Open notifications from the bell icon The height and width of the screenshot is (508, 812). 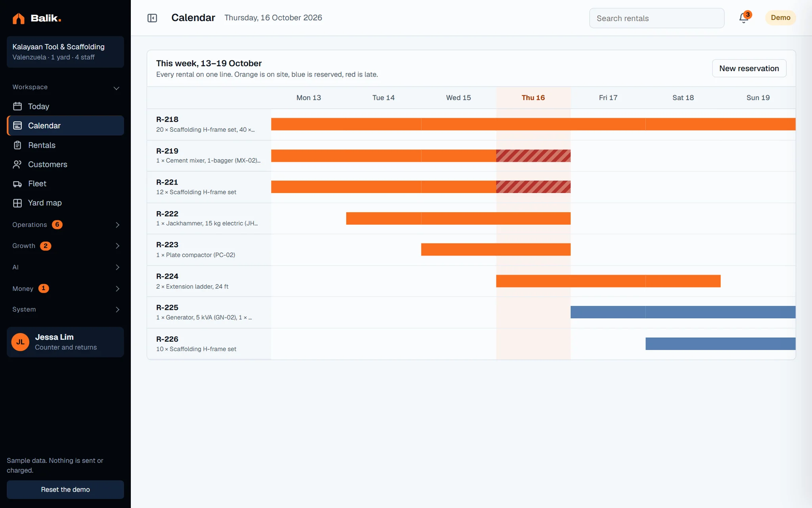[x=743, y=18]
